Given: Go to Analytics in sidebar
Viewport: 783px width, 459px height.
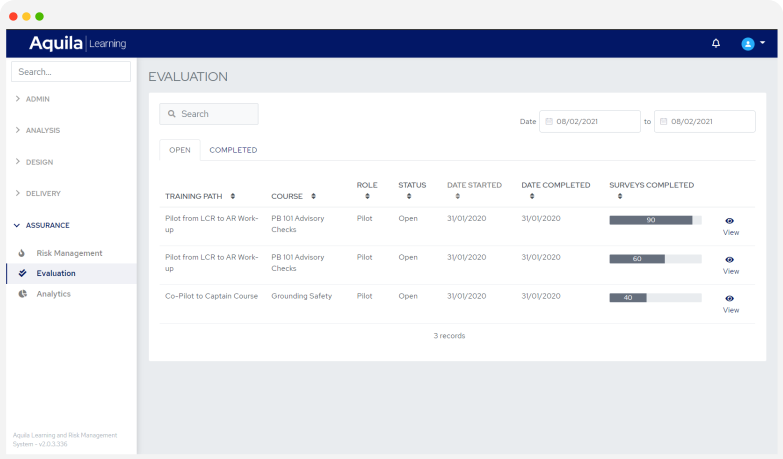Looking at the screenshot, I should (54, 294).
